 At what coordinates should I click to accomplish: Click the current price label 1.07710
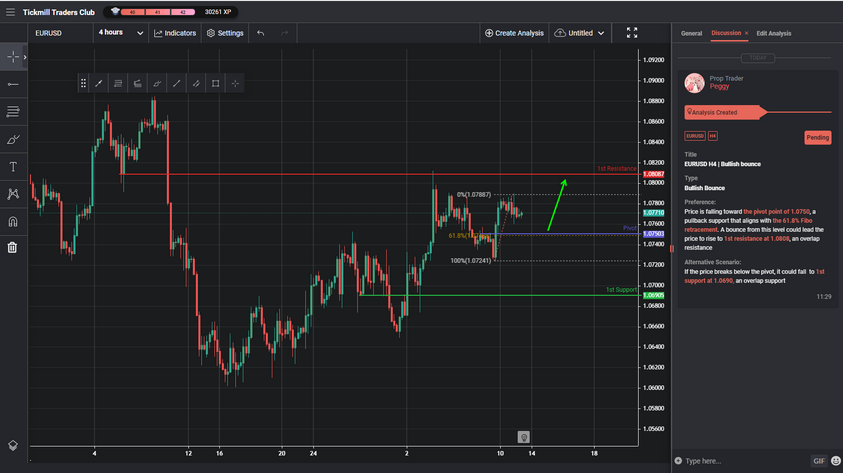click(653, 213)
